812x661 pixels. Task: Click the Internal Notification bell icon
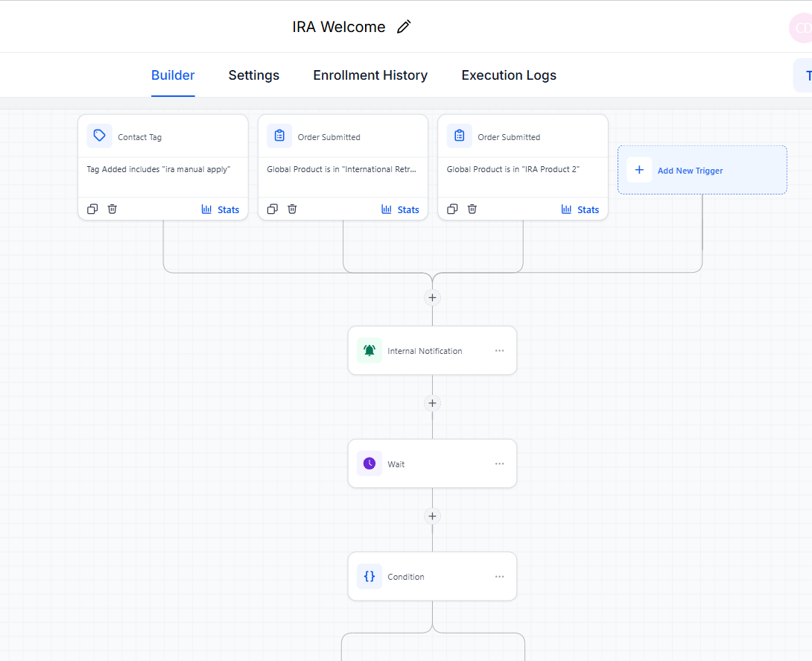click(x=369, y=350)
